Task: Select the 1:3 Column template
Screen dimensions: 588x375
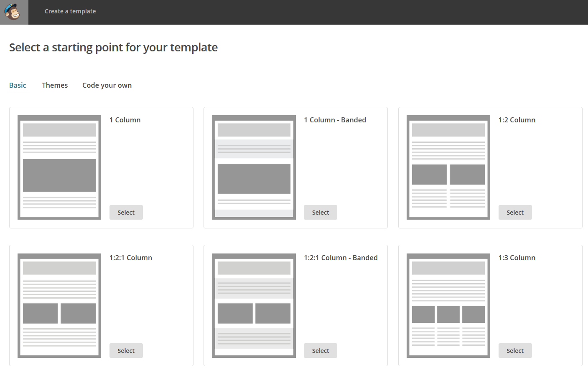Action: (x=515, y=350)
